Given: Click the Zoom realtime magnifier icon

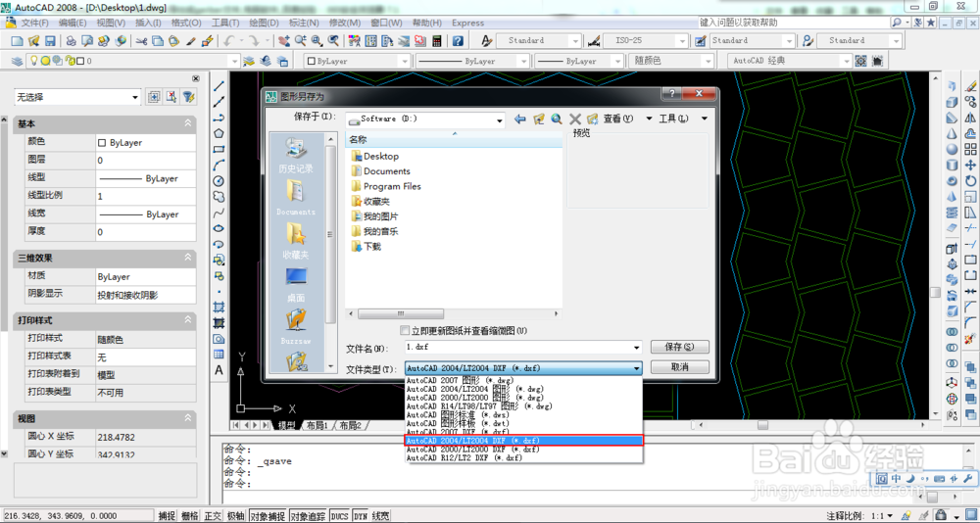Looking at the screenshot, I should coord(301,40).
